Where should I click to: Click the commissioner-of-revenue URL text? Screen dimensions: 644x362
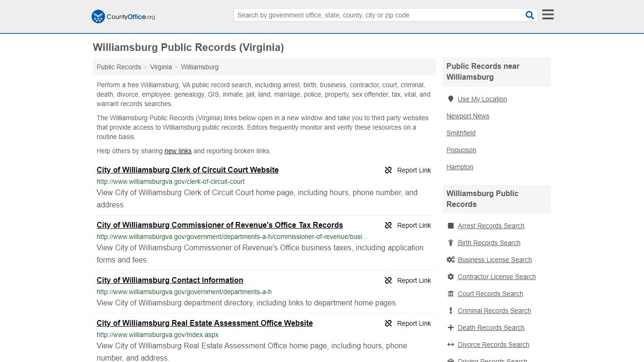(x=232, y=237)
